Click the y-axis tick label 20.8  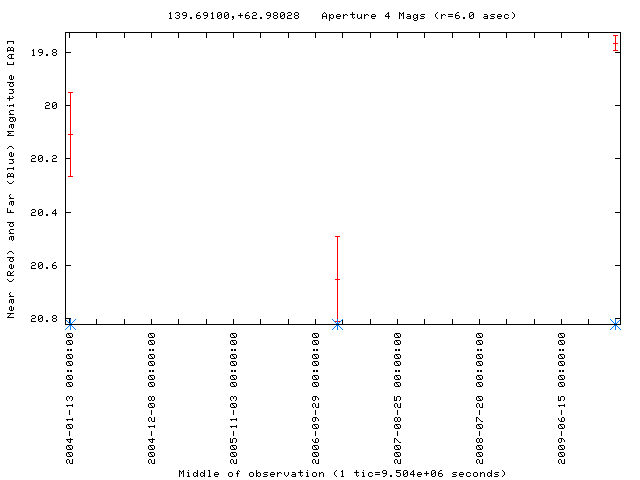coord(44,318)
